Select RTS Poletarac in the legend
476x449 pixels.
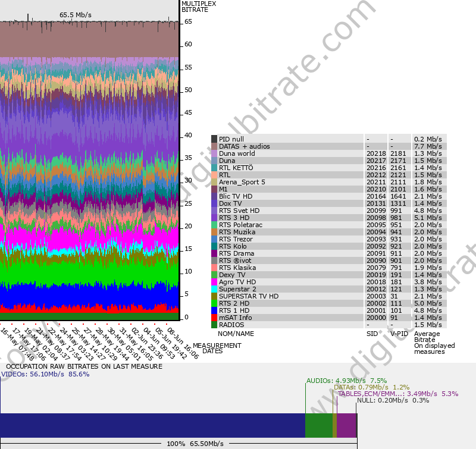pyautogui.click(x=241, y=225)
